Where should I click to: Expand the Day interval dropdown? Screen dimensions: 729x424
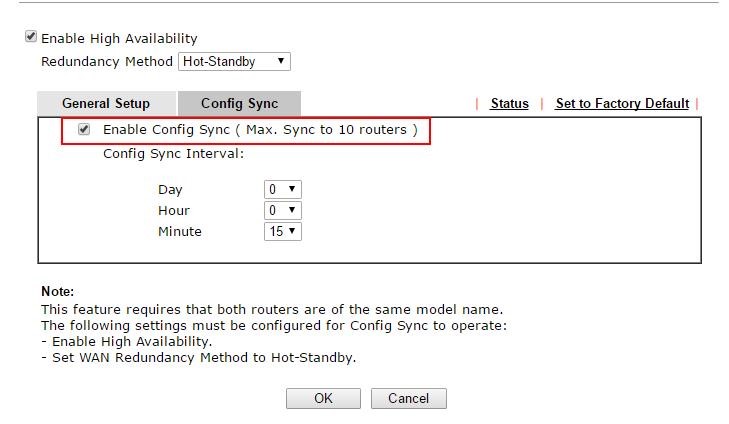click(283, 189)
